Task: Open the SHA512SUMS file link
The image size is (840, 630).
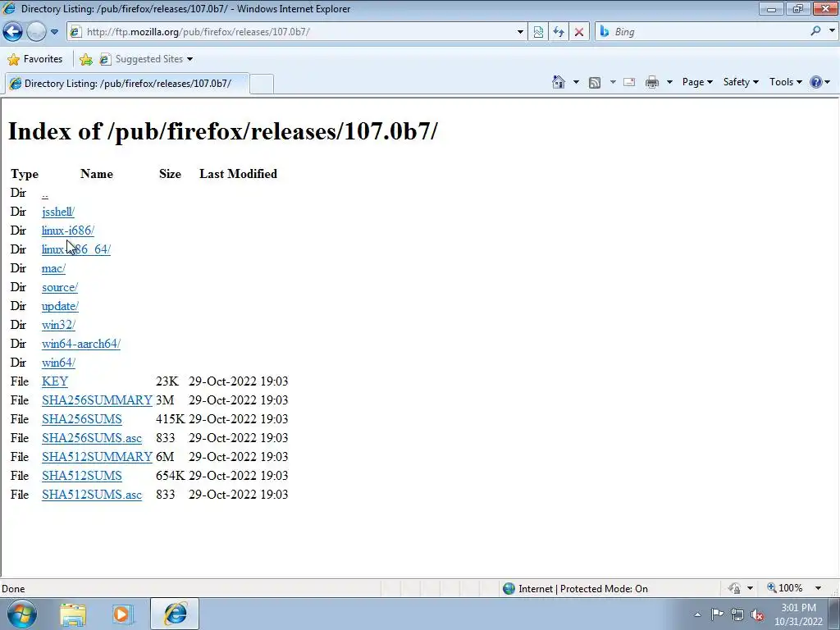Action: (x=81, y=476)
